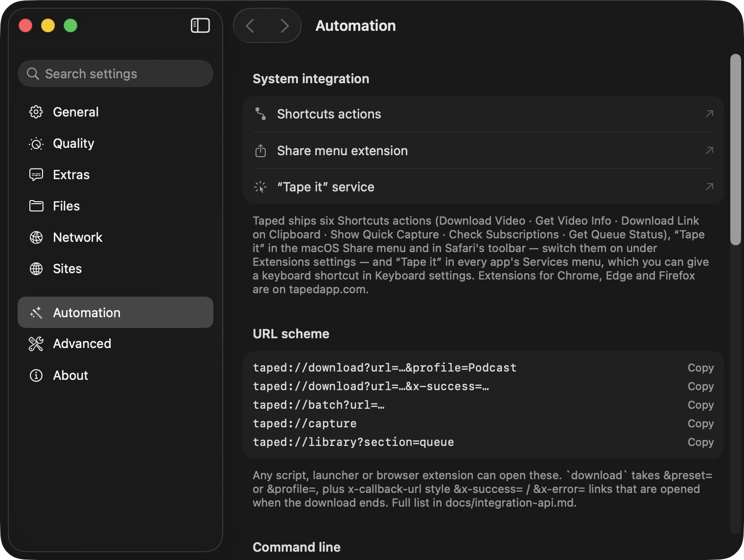Screen dimensions: 744x560
Task: Click the Files folder icon
Action: pyautogui.click(x=36, y=206)
